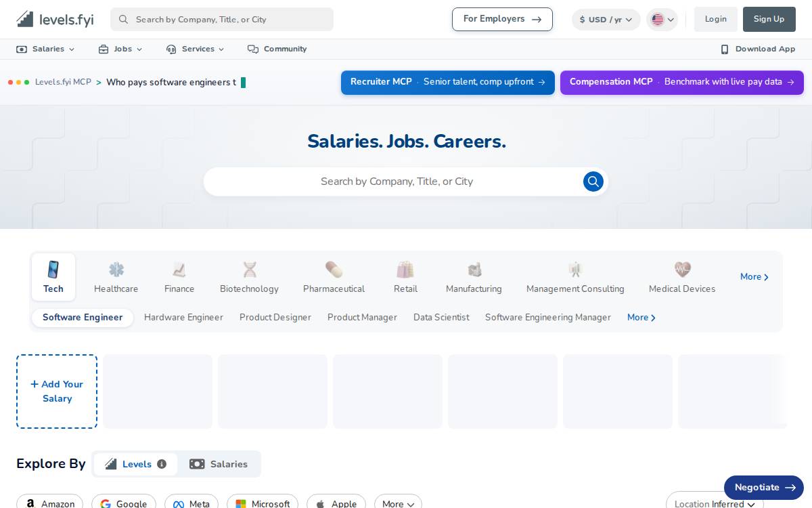The image size is (812, 508).
Task: Open the Compensation MCP banner
Action: 682,83
